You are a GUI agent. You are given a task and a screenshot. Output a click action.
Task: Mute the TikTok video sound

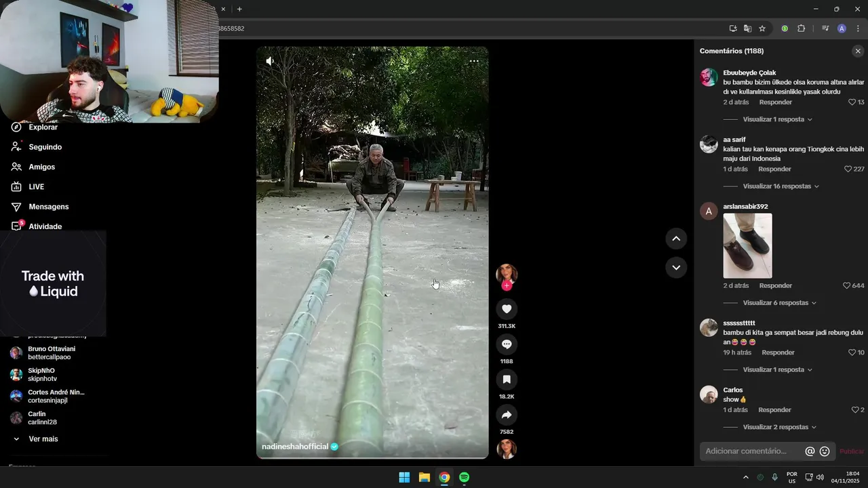270,61
